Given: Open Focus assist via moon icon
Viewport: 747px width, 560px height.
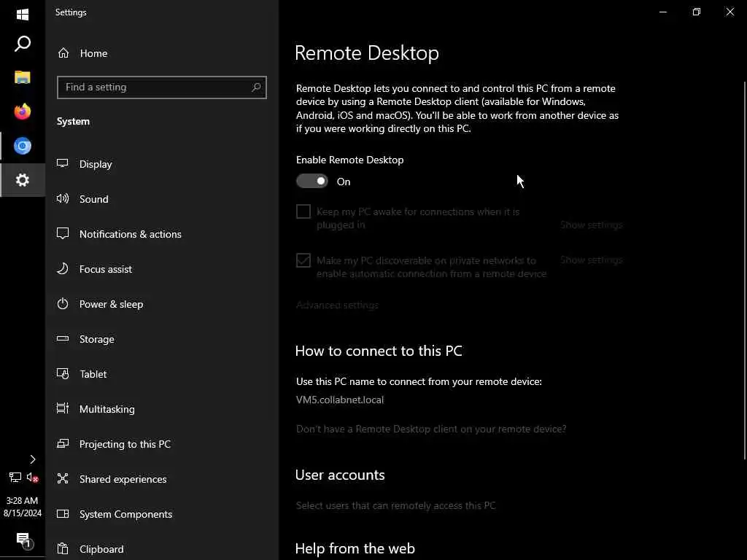Looking at the screenshot, I should point(63,269).
